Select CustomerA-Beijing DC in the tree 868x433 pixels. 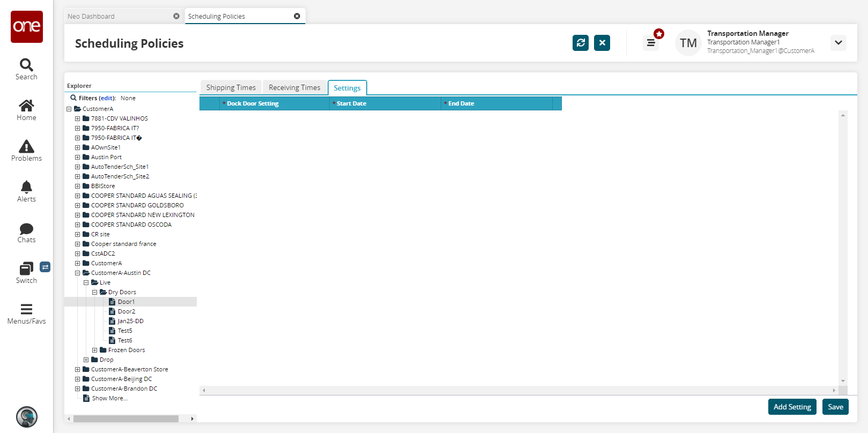tap(122, 379)
